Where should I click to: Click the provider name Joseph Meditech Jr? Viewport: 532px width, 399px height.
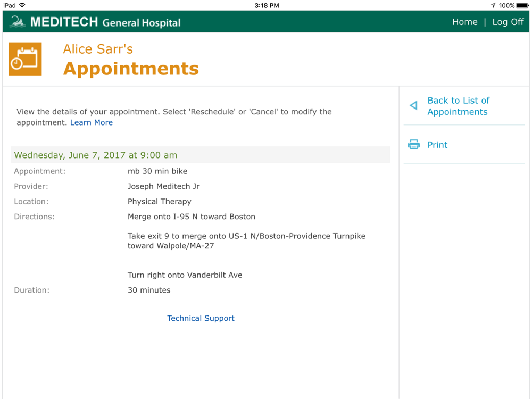click(x=163, y=186)
